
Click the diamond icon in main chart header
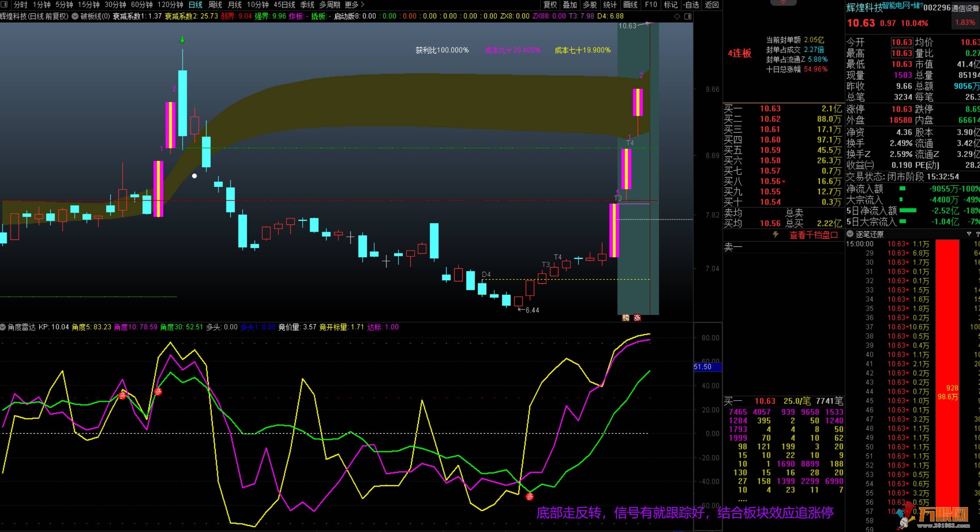point(677,16)
